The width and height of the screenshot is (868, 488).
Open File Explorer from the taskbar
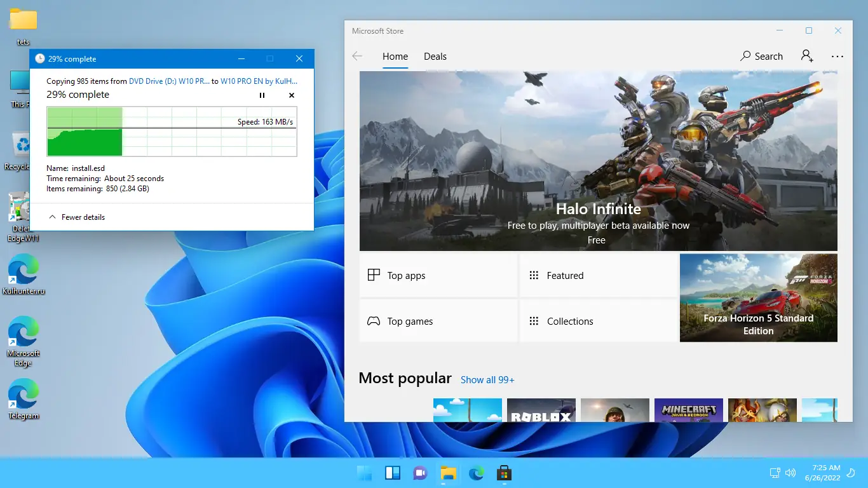449,473
